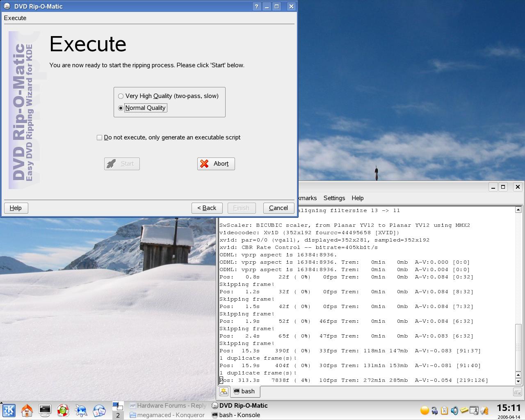525x420 pixels.
Task: Open the KDE K menu launcher
Action: click(9, 410)
